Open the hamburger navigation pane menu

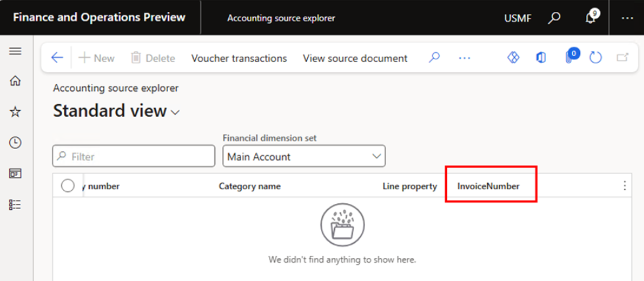tap(15, 51)
